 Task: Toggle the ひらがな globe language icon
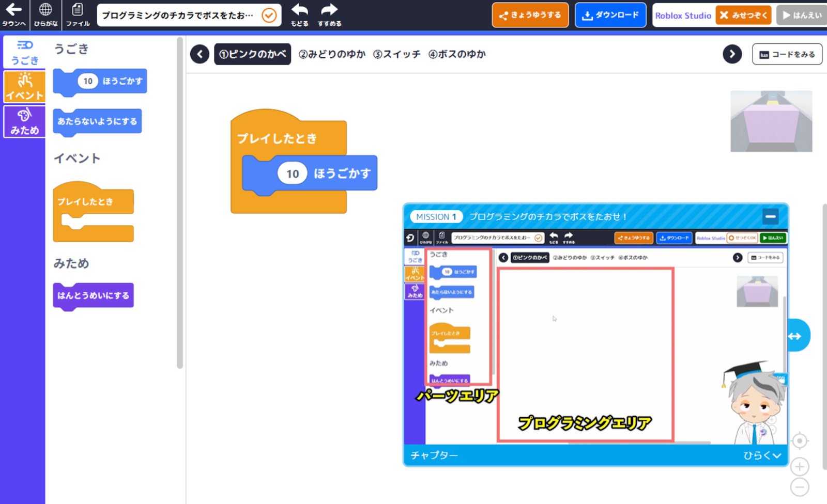click(45, 14)
